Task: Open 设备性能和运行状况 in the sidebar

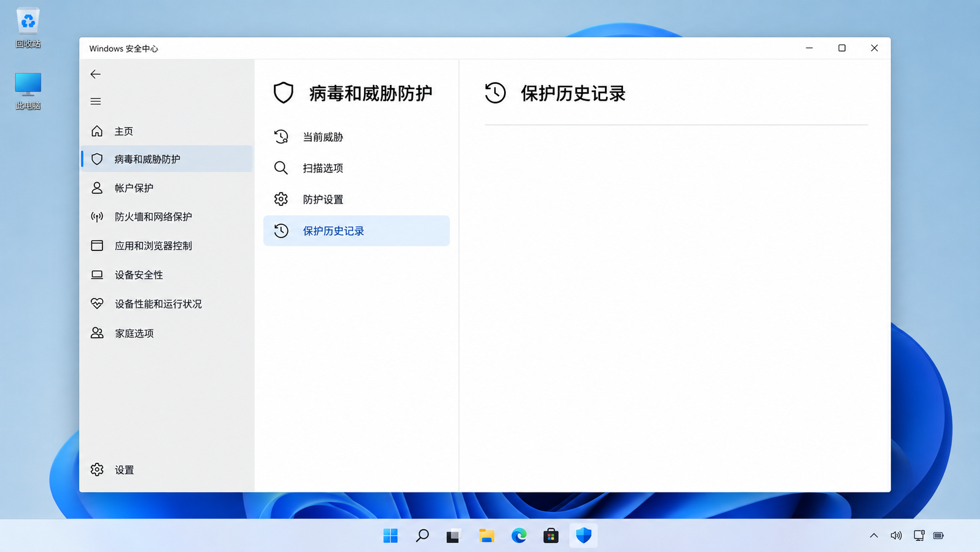Action: tap(167, 304)
